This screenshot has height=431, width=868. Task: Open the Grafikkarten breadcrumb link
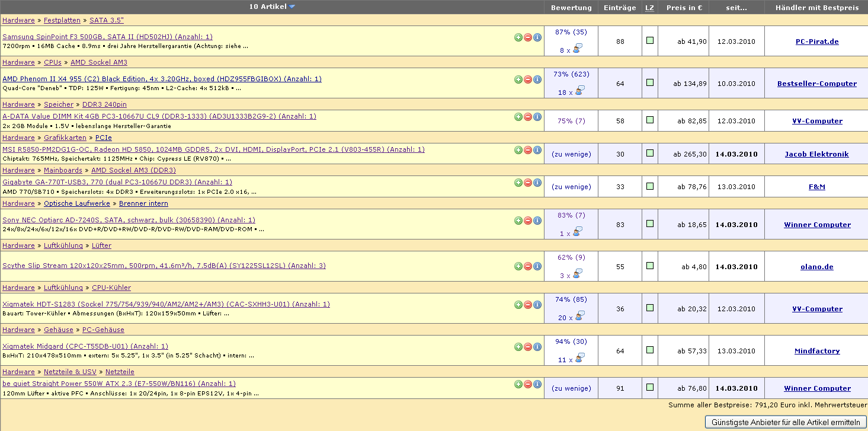pos(65,138)
